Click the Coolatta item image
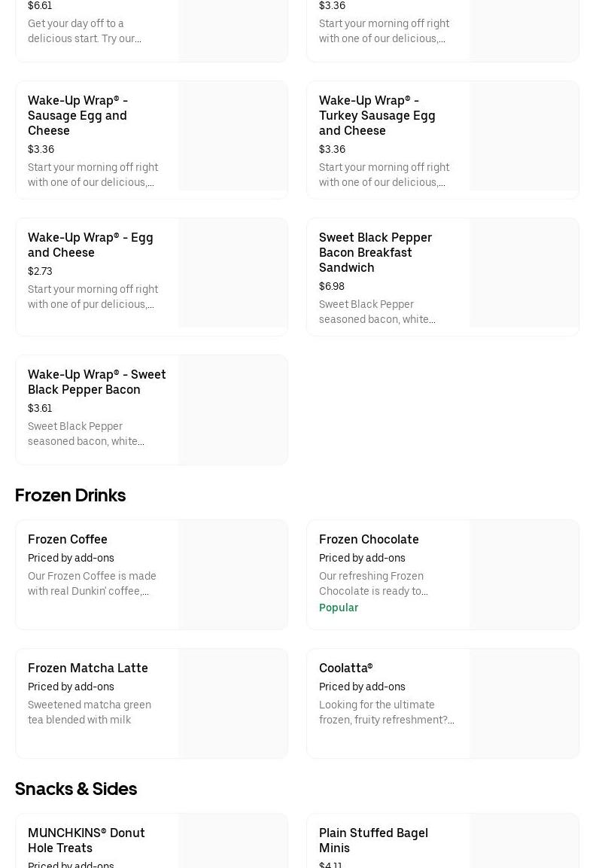 524,703
